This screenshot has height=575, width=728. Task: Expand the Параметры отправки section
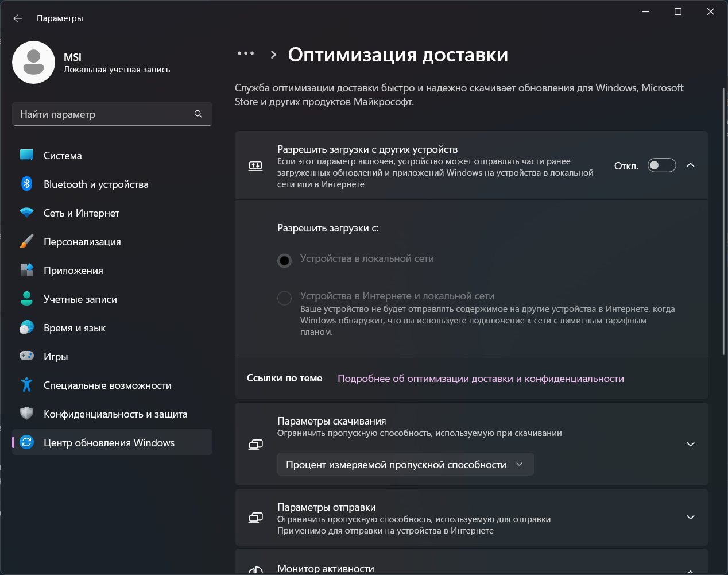coord(691,518)
